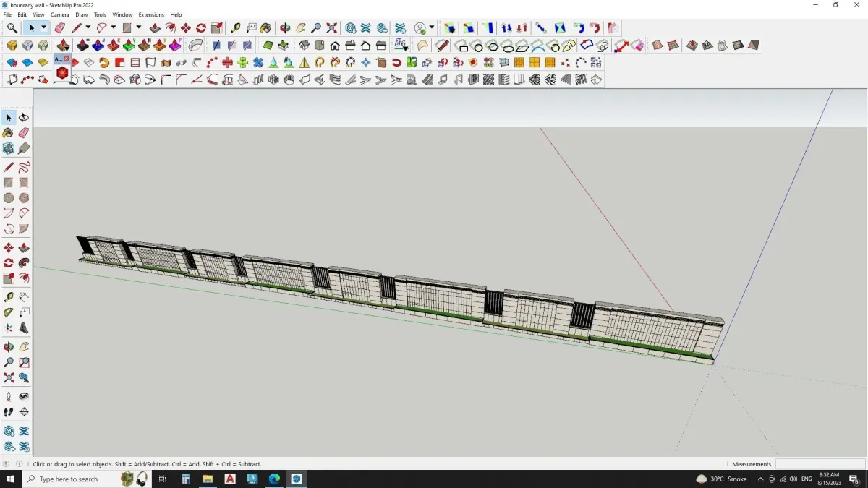The height and width of the screenshot is (488, 868).
Task: Choose the Push/Pull tool in left toolbar
Action: (24, 248)
